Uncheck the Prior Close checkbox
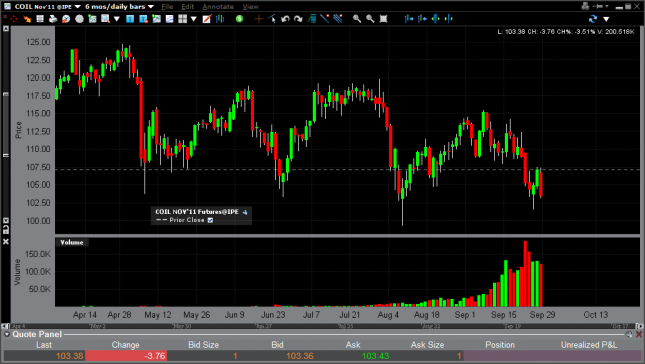The height and width of the screenshot is (364, 645). (210, 220)
